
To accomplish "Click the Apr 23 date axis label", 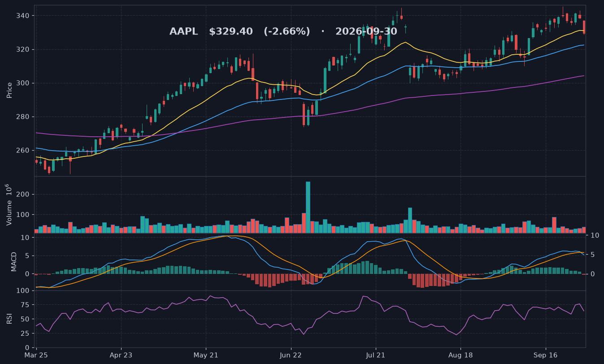I will click(x=121, y=355).
